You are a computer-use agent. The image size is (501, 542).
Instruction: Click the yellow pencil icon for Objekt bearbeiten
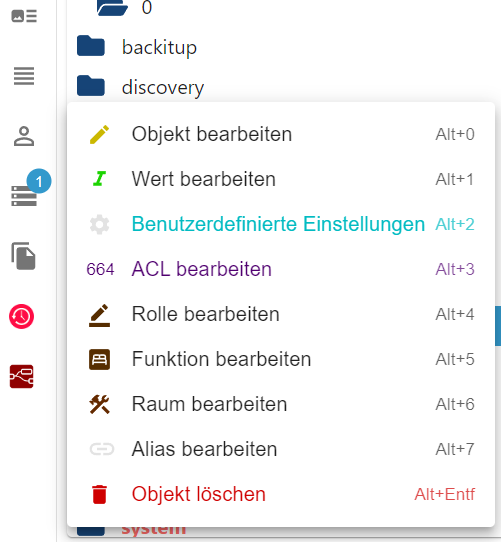[100, 134]
